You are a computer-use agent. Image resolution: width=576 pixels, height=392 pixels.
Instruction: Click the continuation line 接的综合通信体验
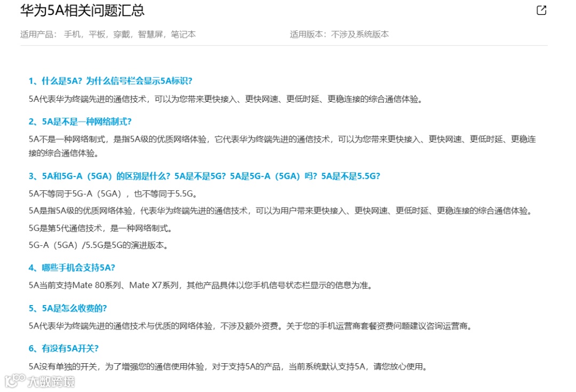pos(64,153)
